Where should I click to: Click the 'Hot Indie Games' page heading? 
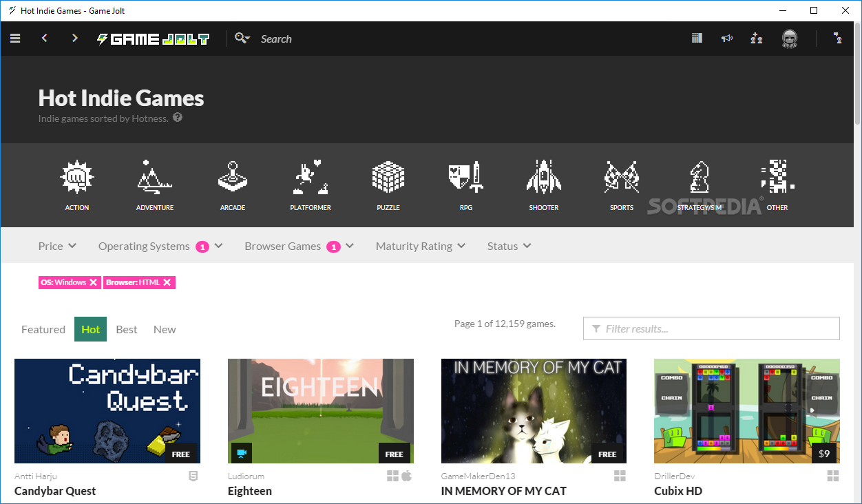tap(121, 98)
